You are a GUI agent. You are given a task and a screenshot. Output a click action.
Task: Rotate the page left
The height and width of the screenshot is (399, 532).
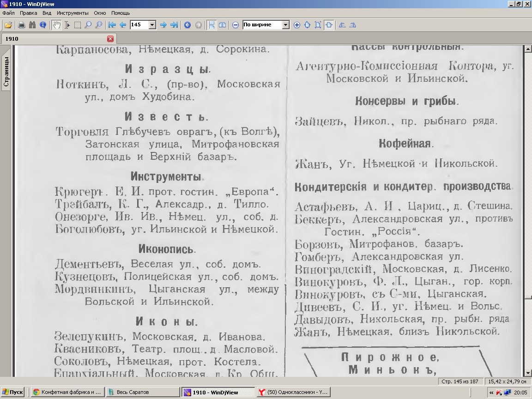342,25
